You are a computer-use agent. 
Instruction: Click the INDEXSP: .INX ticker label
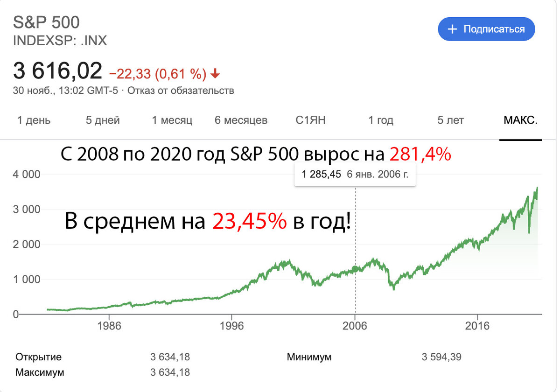59,41
